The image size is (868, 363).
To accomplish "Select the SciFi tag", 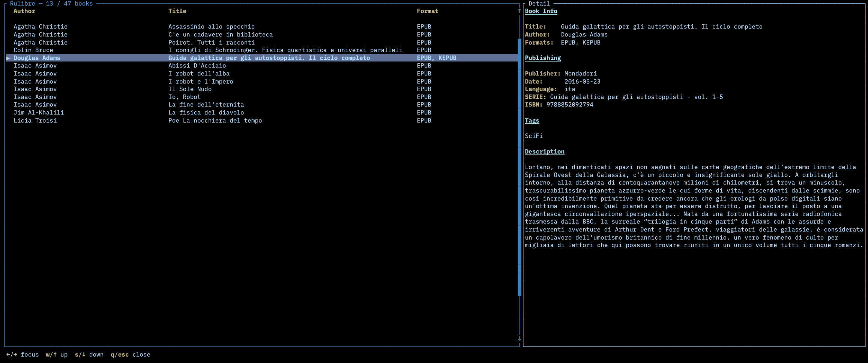I will point(533,136).
